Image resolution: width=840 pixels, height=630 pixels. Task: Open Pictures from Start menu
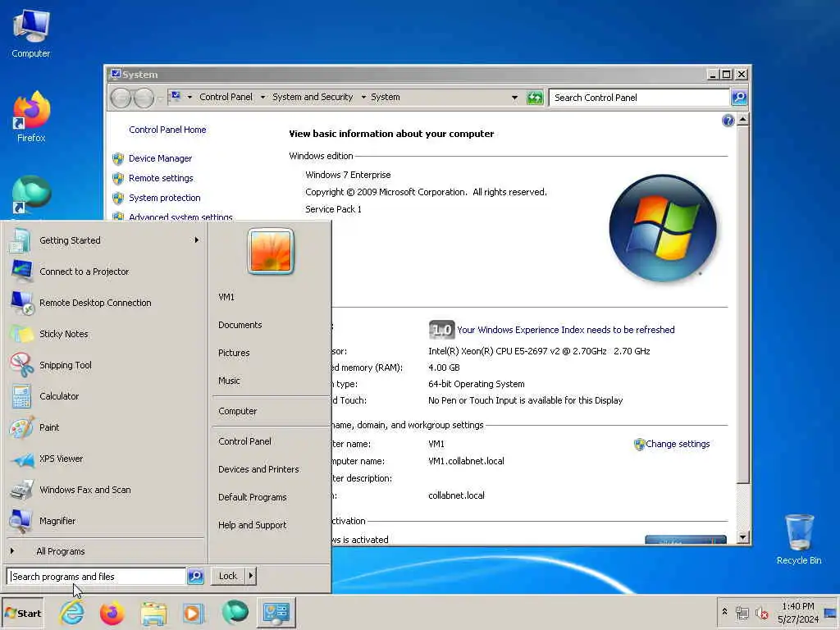click(x=234, y=353)
